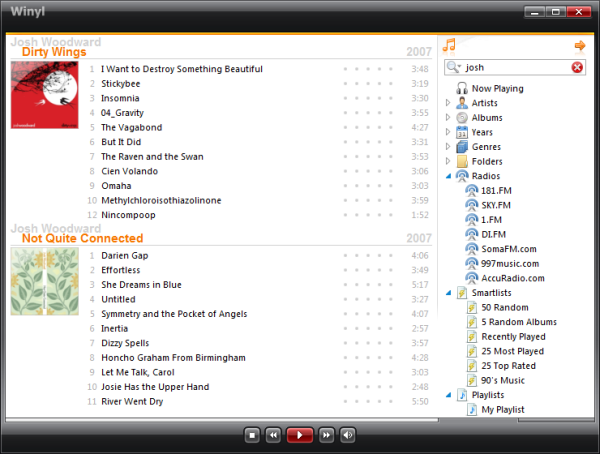Image resolution: width=600 pixels, height=454 pixels.
Task: Start playback with the red play button
Action: [x=300, y=435]
